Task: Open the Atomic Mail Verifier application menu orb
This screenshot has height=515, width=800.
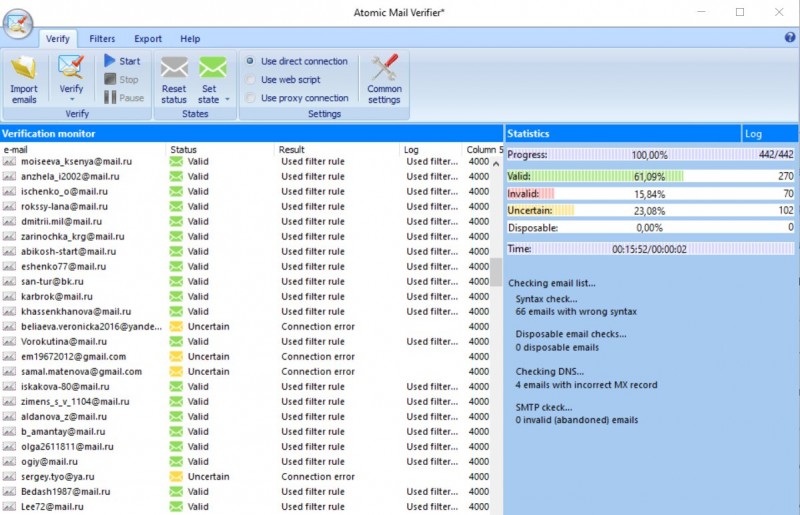Action: 18,23
